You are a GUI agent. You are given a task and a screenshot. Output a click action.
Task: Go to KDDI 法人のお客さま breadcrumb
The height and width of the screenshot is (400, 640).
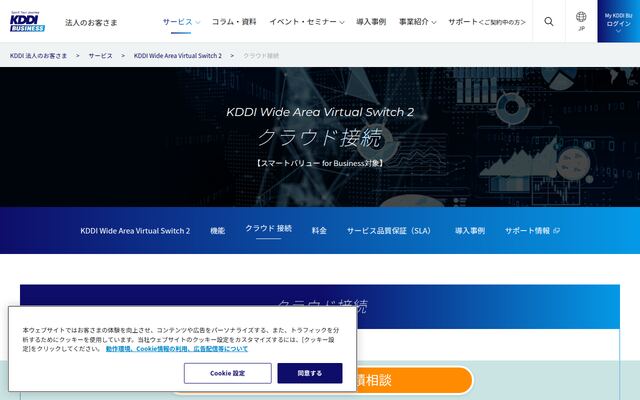pos(38,56)
